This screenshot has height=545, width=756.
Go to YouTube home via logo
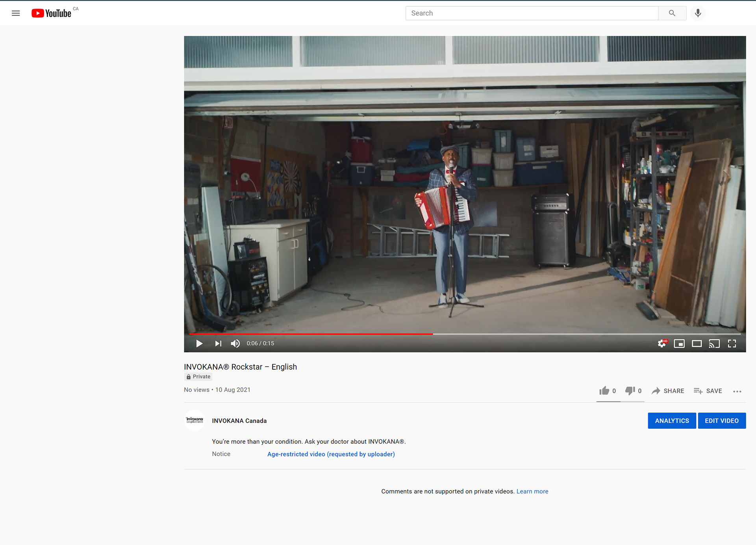point(52,13)
